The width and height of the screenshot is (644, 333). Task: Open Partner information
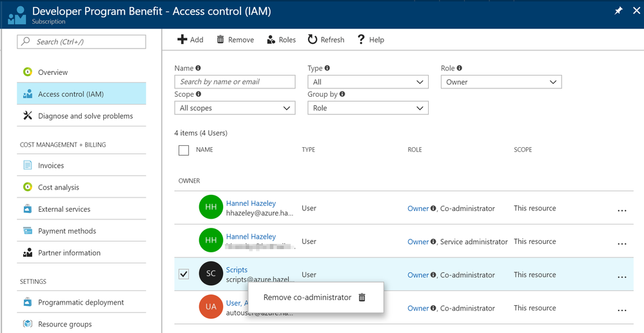[81, 252]
